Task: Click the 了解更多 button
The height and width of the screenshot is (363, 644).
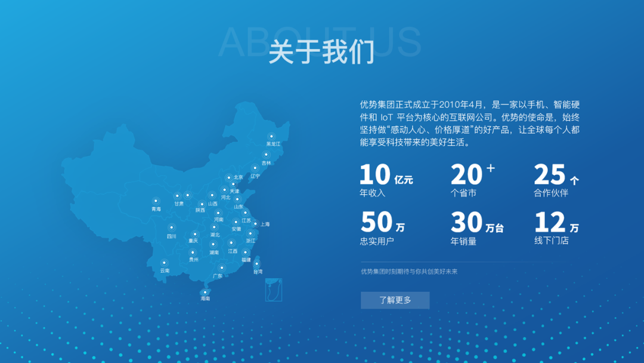Action: (395, 300)
